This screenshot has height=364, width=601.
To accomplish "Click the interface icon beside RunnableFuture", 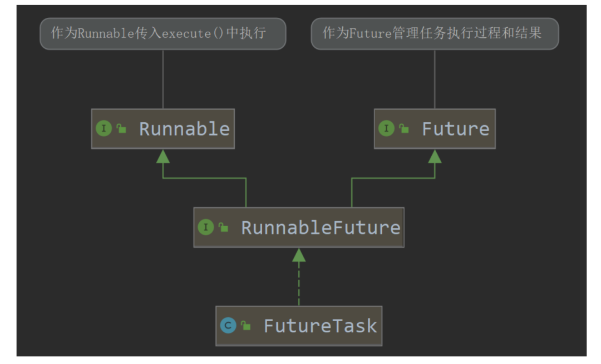I will pos(206,227).
